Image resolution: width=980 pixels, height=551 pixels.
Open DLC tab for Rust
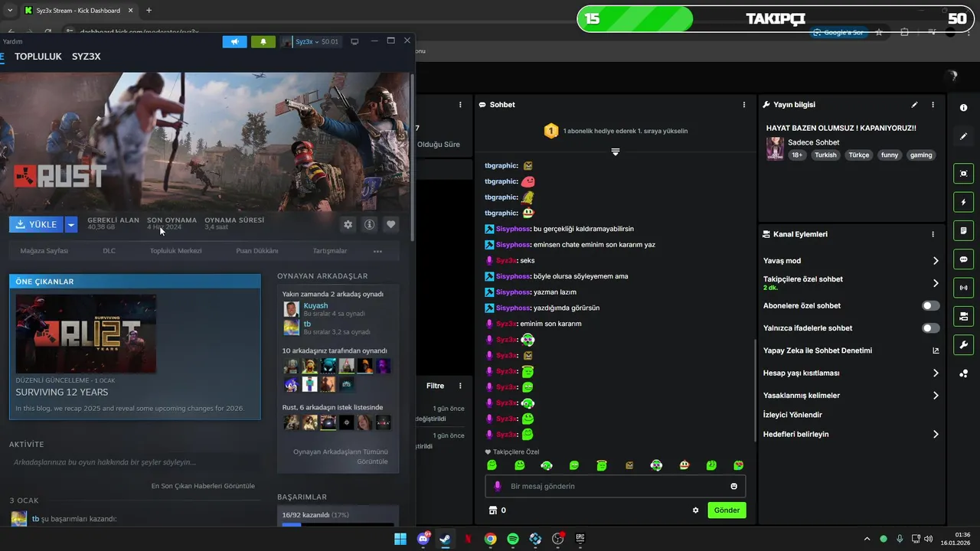(x=109, y=251)
